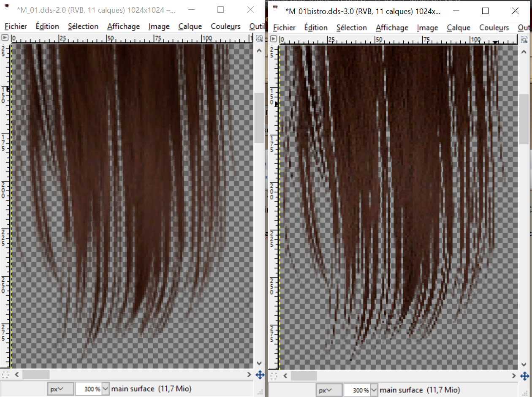Click the horizontal scrollbar thumb in M_01bistro.dds window
The height and width of the screenshot is (397, 532).
(304, 376)
